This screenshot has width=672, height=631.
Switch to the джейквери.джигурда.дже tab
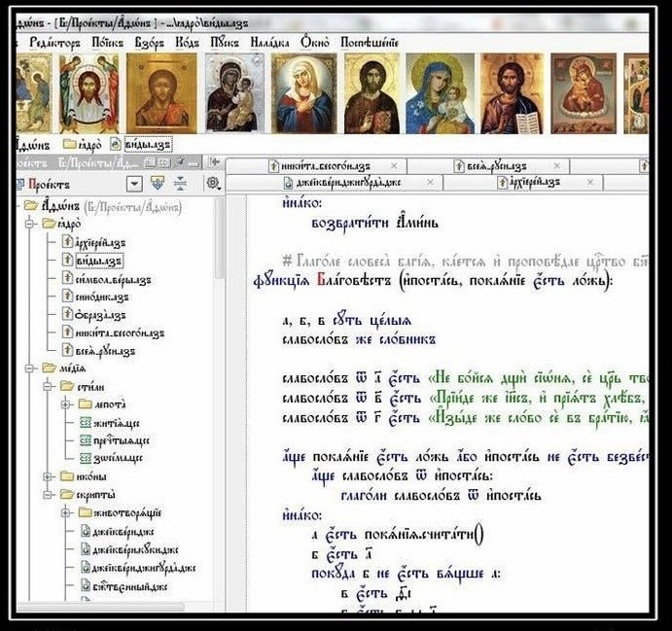pos(342,183)
